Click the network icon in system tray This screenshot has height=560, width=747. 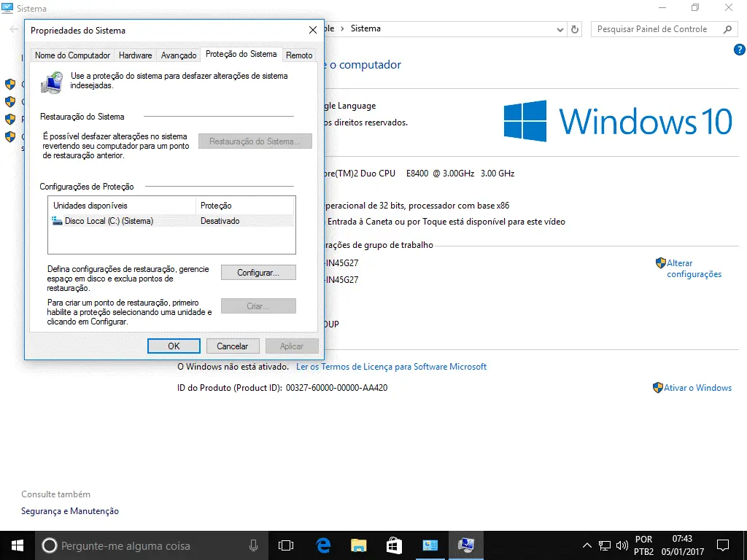[605, 545]
